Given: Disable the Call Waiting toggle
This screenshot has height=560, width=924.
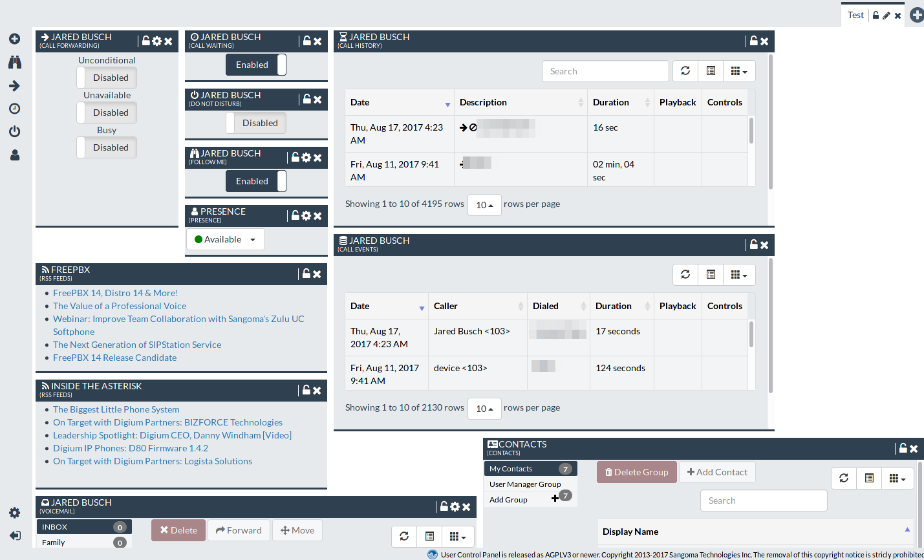Looking at the screenshot, I should click(x=255, y=65).
